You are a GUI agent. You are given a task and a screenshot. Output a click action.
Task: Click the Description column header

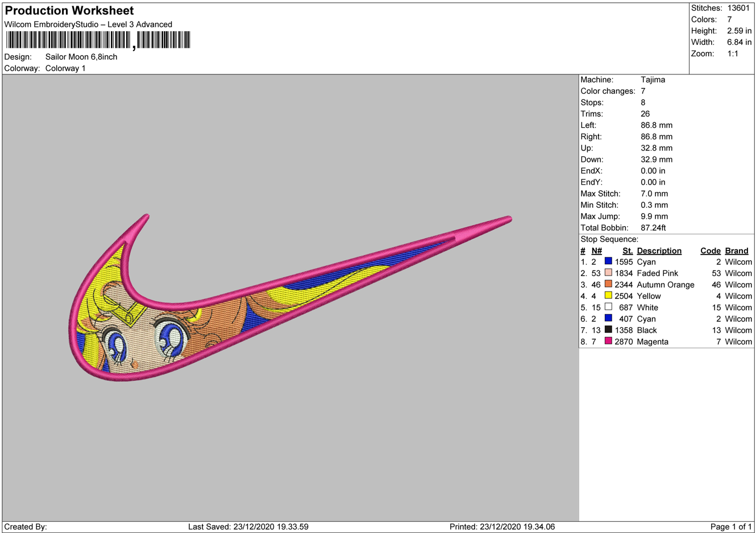(659, 251)
